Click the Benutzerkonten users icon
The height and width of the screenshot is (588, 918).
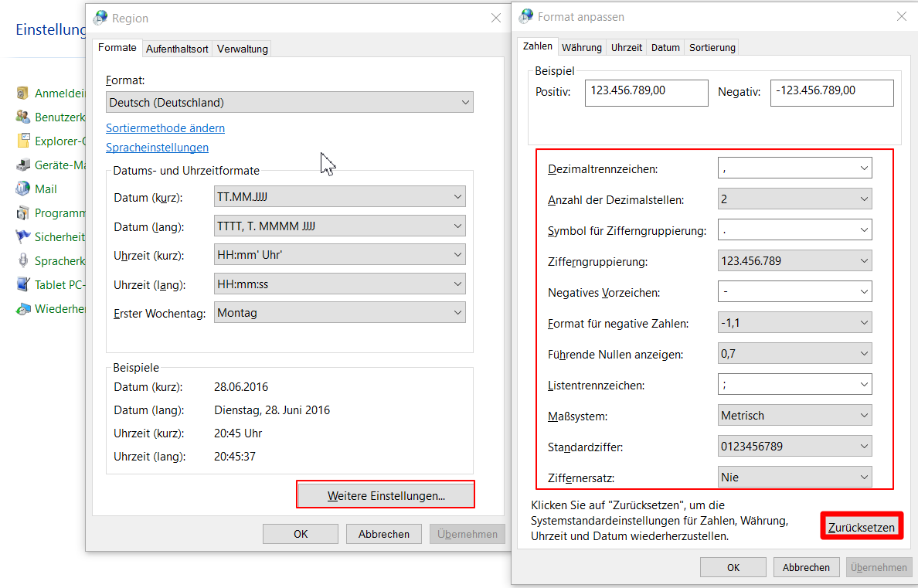click(23, 117)
